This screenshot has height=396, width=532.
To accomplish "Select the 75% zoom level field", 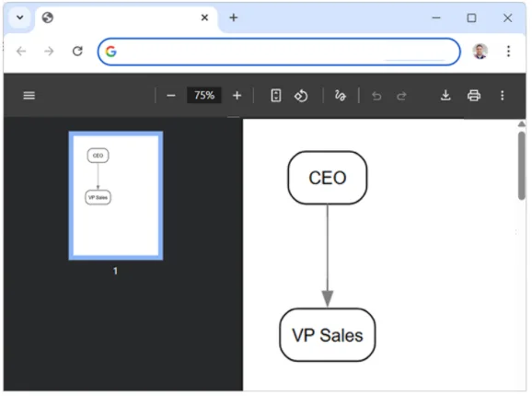I will (204, 96).
